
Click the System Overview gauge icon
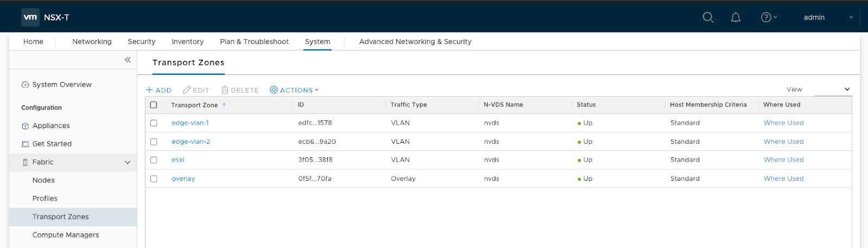pos(25,85)
